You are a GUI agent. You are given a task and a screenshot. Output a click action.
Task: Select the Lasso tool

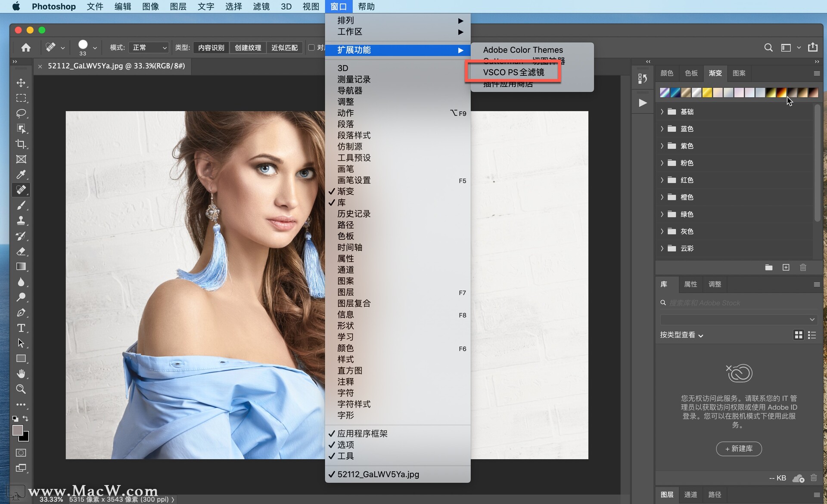[x=21, y=113]
